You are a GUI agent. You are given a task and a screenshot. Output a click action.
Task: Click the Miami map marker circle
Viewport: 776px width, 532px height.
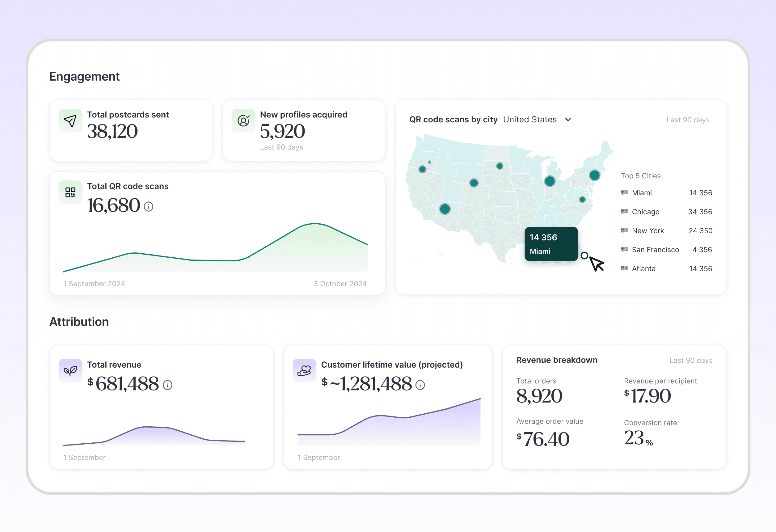coord(584,256)
